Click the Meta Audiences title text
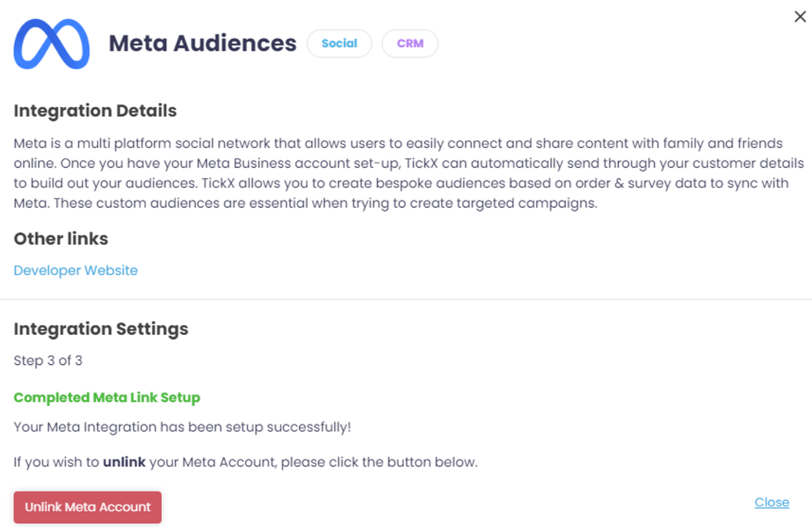Viewport: 812px width, 527px height. [202, 43]
